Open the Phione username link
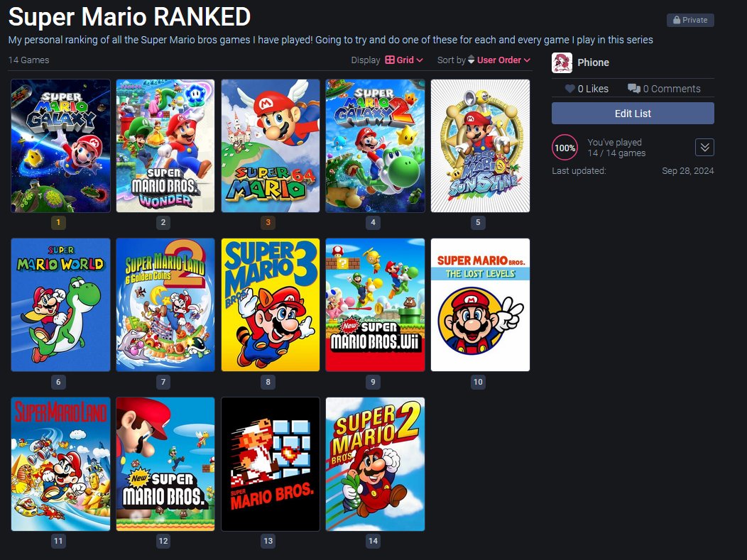The image size is (747, 560). point(593,63)
